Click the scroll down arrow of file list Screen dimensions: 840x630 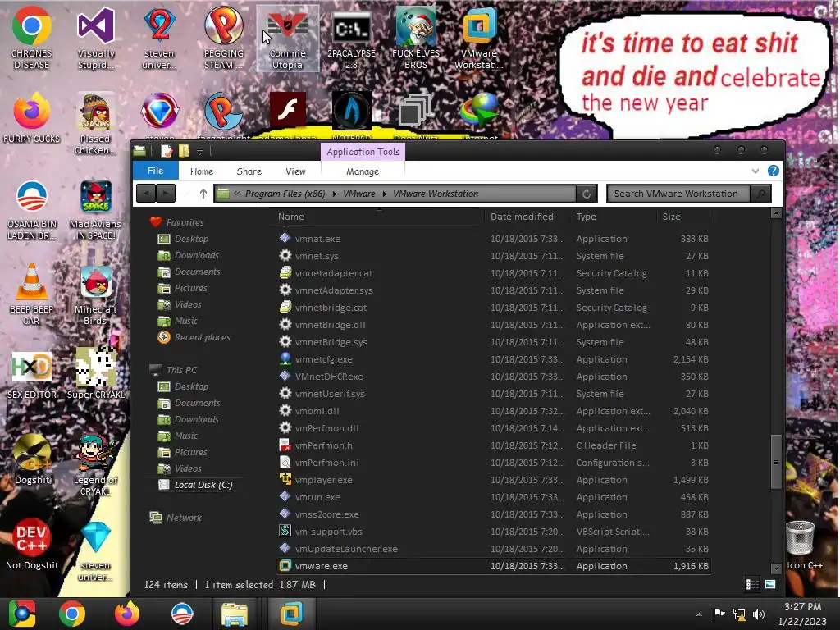pyautogui.click(x=776, y=568)
